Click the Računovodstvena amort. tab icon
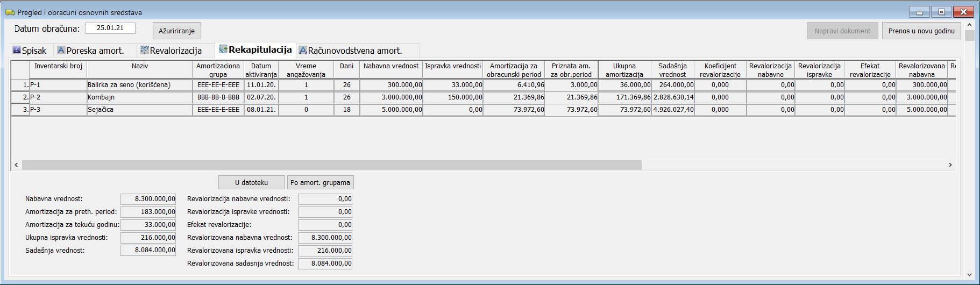Viewport: 980px width, 285px height. [x=303, y=50]
